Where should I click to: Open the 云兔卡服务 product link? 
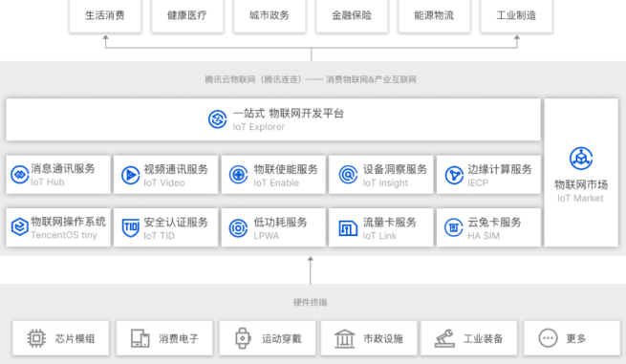pyautogui.click(x=494, y=223)
